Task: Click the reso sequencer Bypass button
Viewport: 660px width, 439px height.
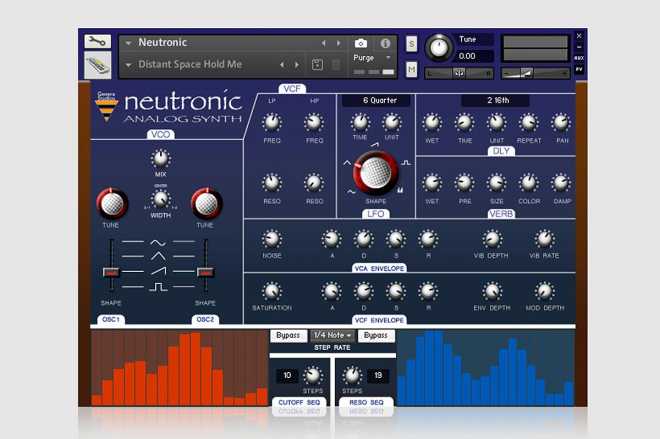Action: click(x=376, y=335)
